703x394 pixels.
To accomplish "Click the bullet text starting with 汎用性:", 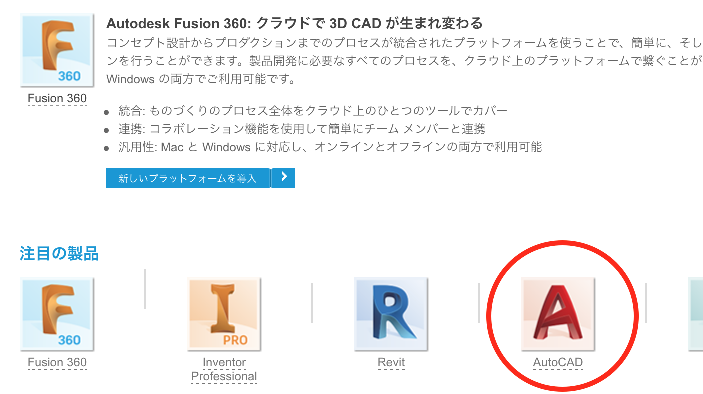I will [x=330, y=147].
